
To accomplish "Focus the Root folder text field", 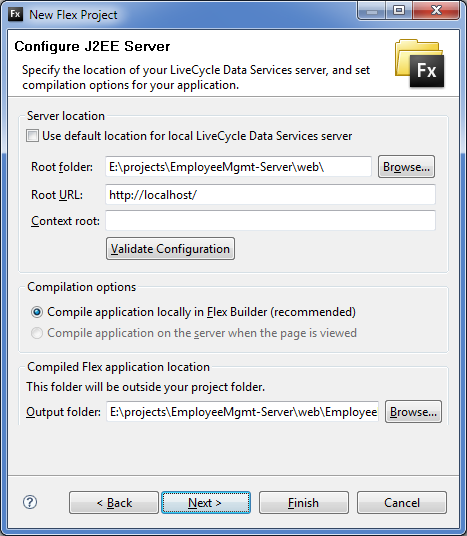I will click(x=238, y=167).
